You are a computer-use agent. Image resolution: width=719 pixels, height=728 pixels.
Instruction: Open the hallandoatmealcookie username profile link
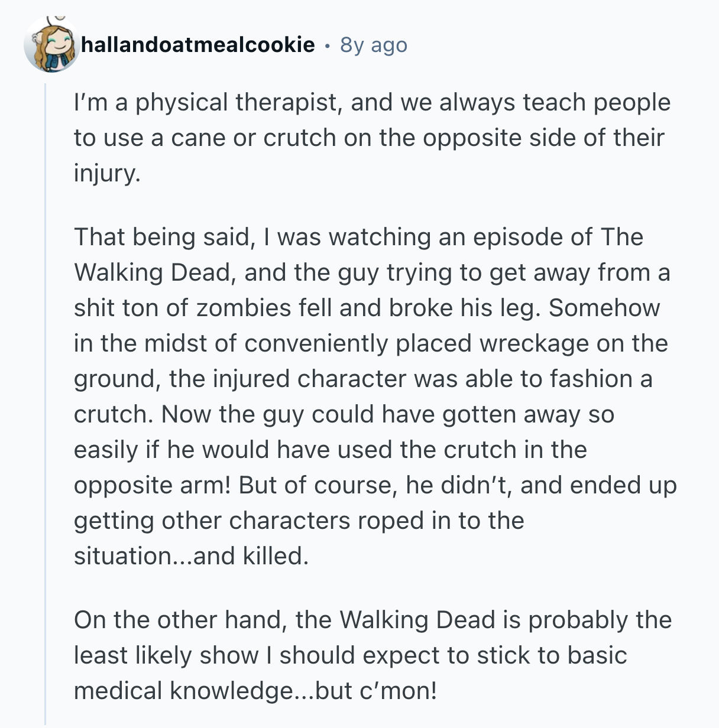pos(197,45)
